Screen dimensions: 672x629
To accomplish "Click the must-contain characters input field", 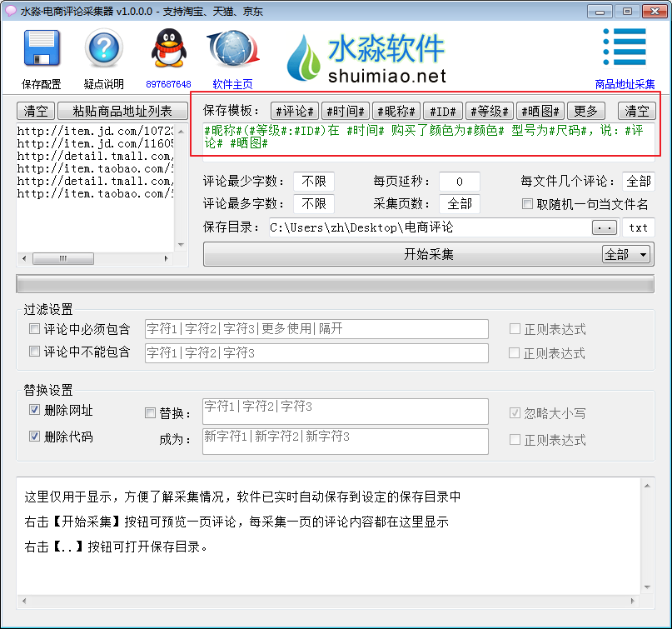I will [316, 329].
